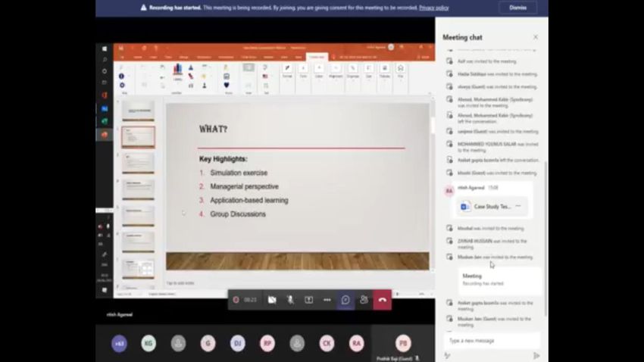Hang up the call with red button
The width and height of the screenshot is (644, 362).
(383, 300)
